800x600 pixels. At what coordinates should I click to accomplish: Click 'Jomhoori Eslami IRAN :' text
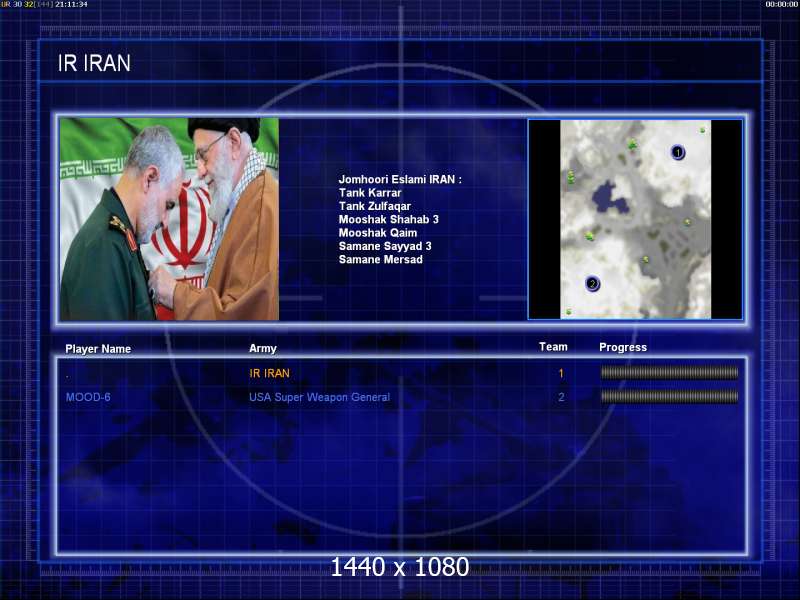click(400, 180)
